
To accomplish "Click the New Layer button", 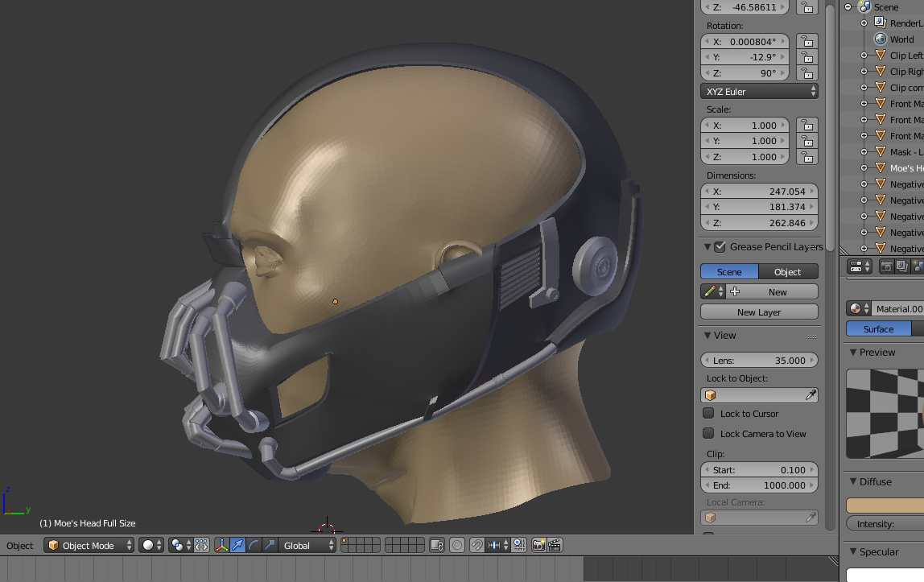I will [x=759, y=312].
